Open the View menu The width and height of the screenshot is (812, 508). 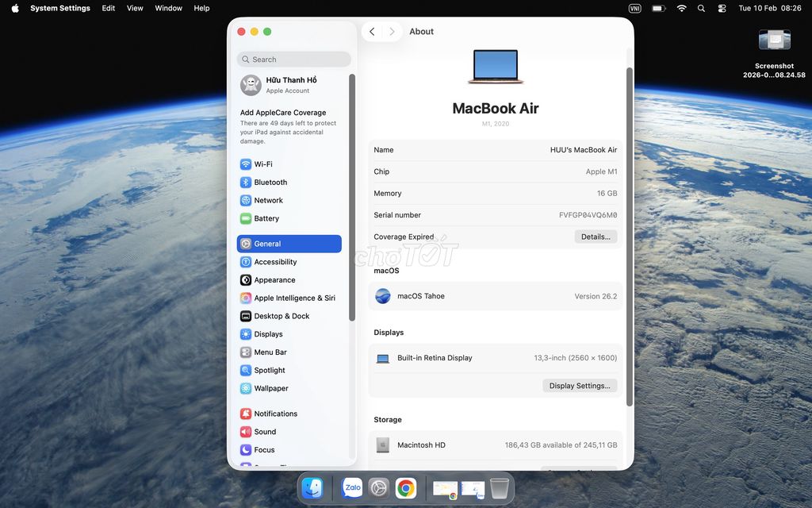134,8
